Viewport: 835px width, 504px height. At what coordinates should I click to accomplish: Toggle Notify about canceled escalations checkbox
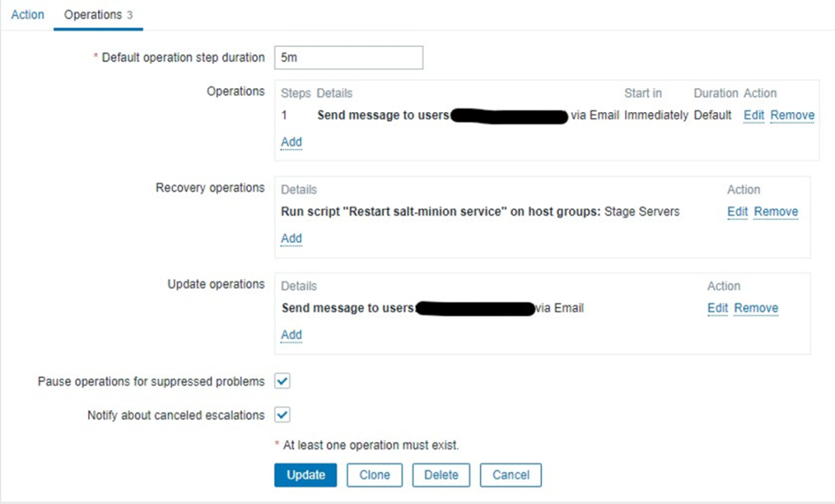pos(282,415)
